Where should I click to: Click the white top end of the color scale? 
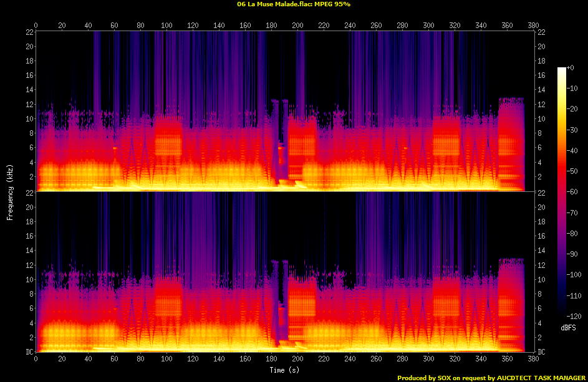click(562, 69)
